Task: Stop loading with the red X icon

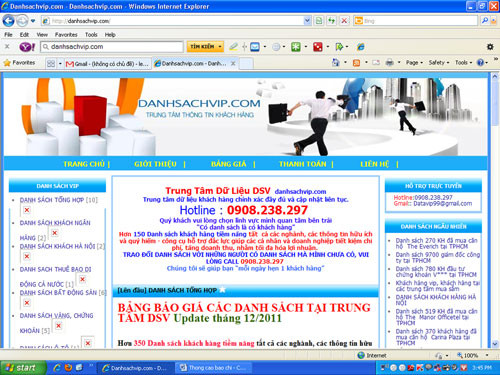Action: (x=344, y=21)
